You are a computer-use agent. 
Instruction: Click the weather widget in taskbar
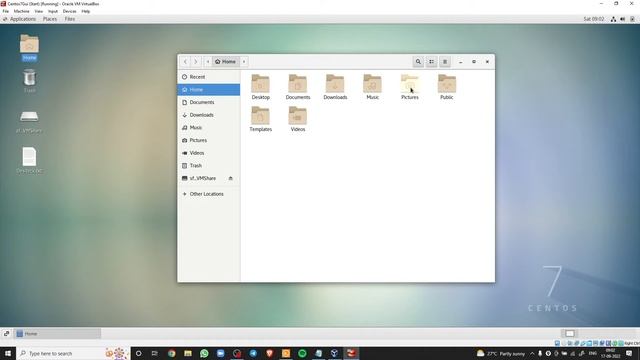pos(501,353)
